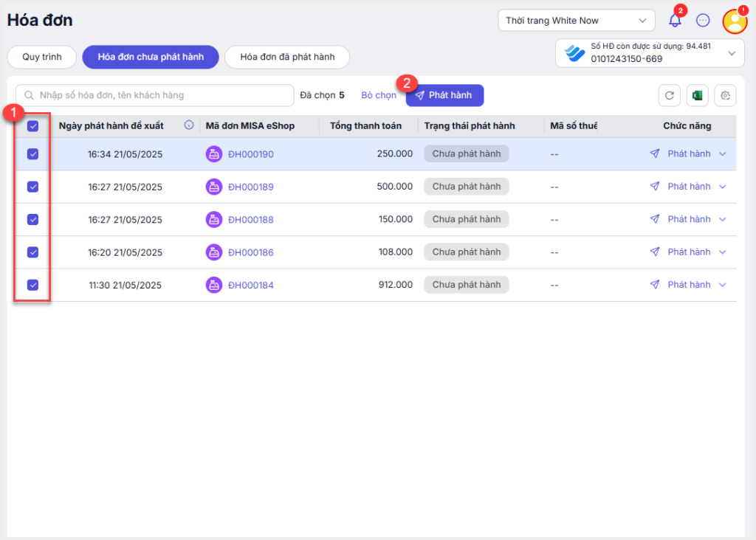Switch to Hóa đơn đã phát hành tab
The height and width of the screenshot is (540, 756).
point(286,57)
